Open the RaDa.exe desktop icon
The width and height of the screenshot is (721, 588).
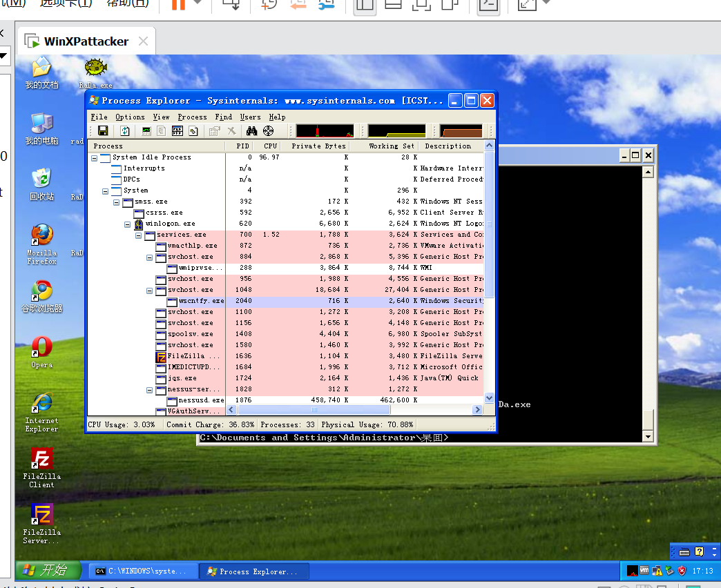pyautogui.click(x=95, y=73)
